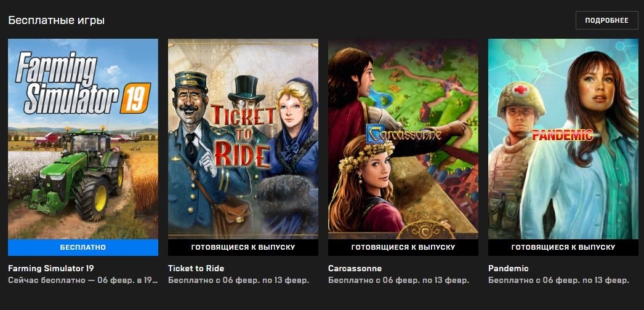Click the coming-soon banner under Carcassonne
This screenshot has width=644, height=310.
403,247
